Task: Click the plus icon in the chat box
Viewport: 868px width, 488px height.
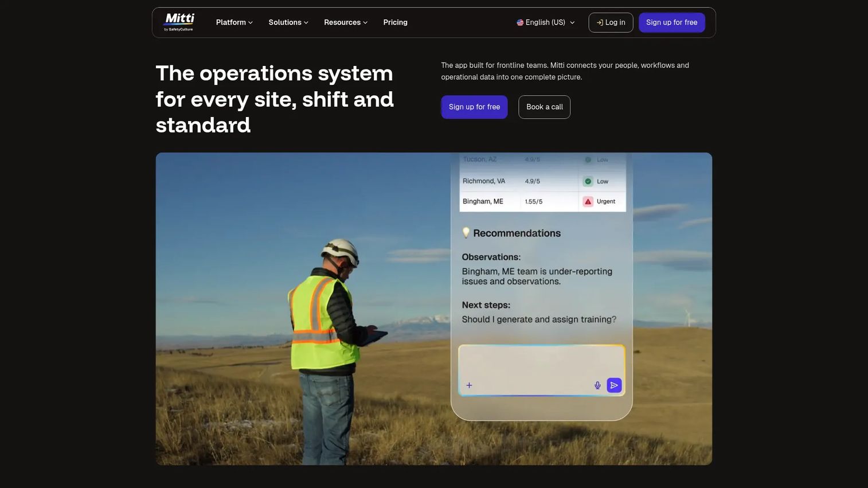Action: point(469,385)
